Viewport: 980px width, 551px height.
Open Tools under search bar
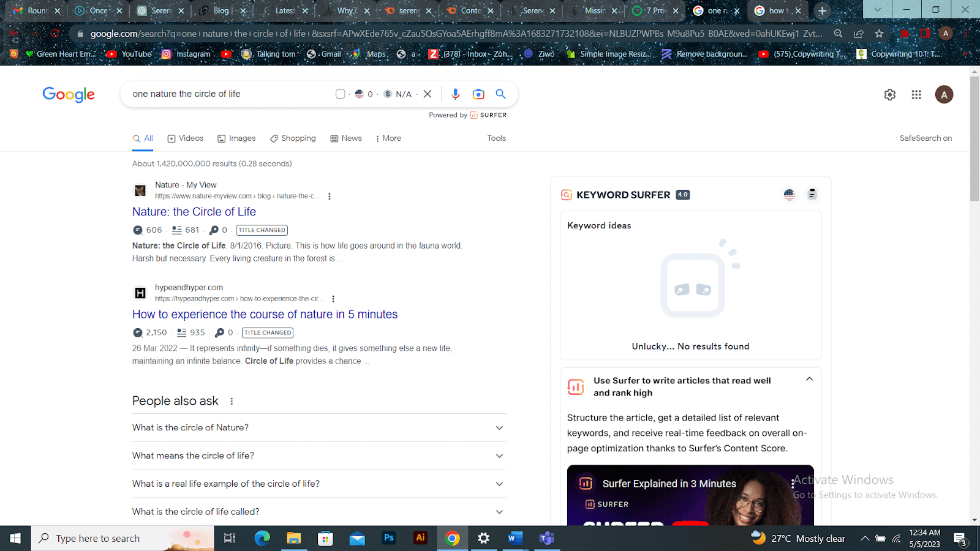click(497, 138)
